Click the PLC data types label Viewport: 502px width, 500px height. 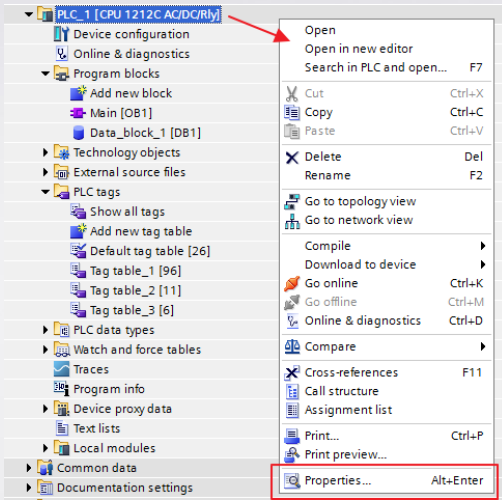click(114, 330)
